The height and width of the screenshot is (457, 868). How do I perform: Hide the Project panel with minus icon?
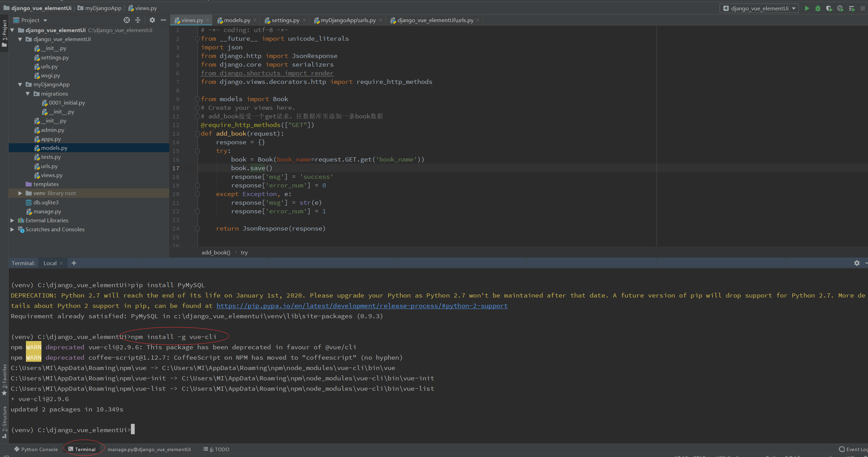coord(163,20)
